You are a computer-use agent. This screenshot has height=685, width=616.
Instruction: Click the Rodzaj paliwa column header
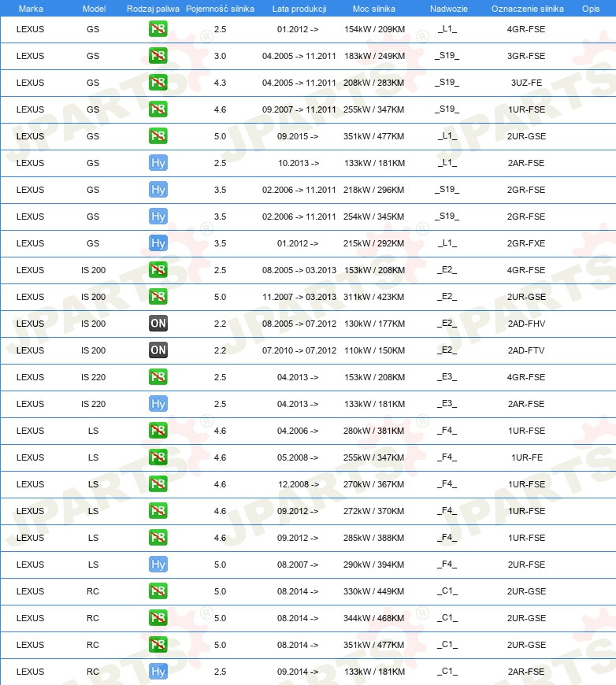point(153,9)
